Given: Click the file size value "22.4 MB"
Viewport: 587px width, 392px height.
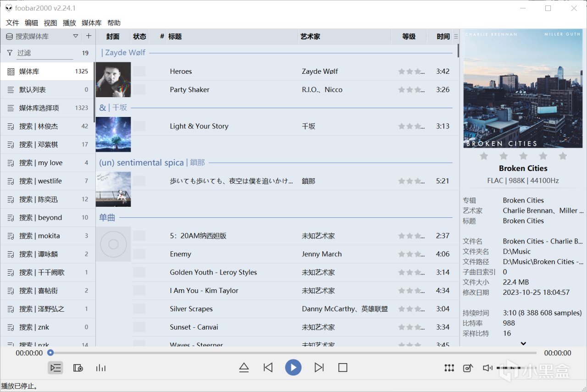Looking at the screenshot, I should [x=516, y=282].
